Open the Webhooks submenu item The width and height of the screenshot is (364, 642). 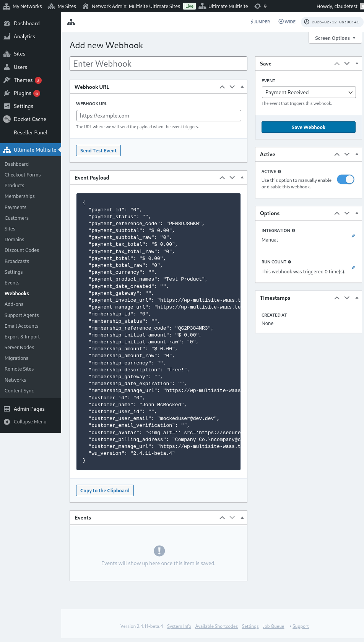(17, 293)
